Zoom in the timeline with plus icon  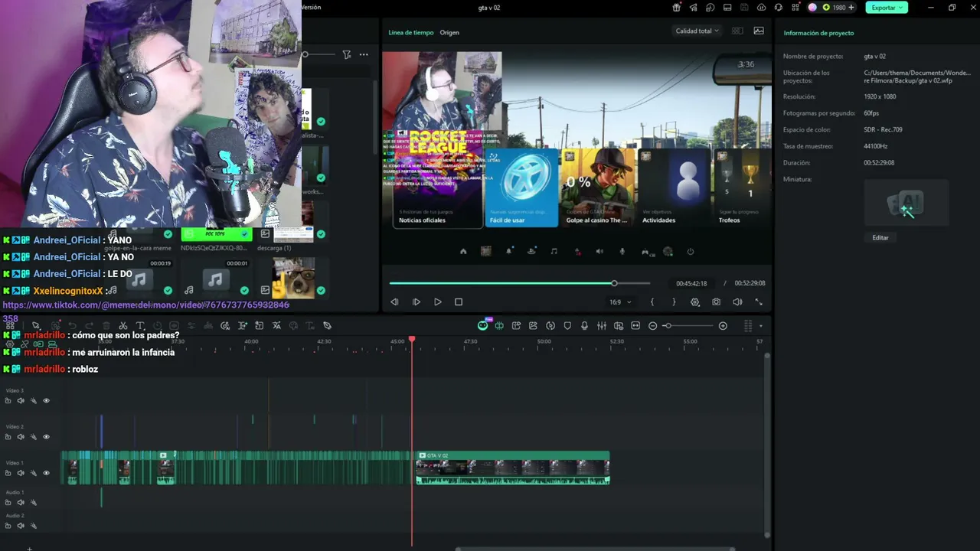[x=723, y=326]
